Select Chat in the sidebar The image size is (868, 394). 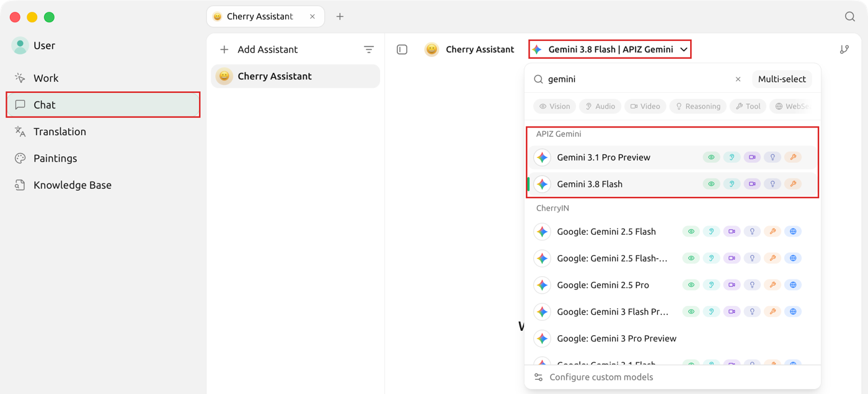click(103, 105)
